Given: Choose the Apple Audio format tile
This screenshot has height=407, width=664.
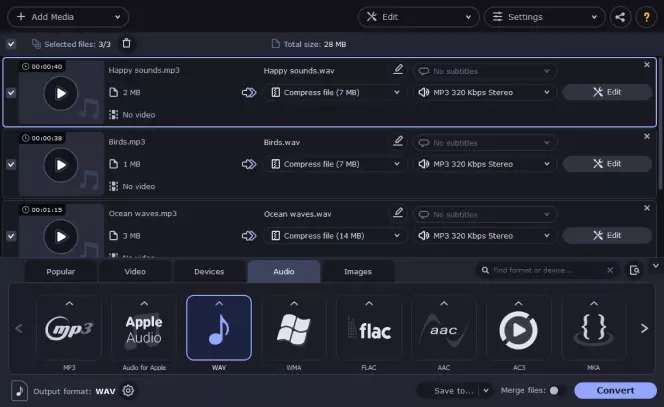Looking at the screenshot, I should (x=144, y=328).
